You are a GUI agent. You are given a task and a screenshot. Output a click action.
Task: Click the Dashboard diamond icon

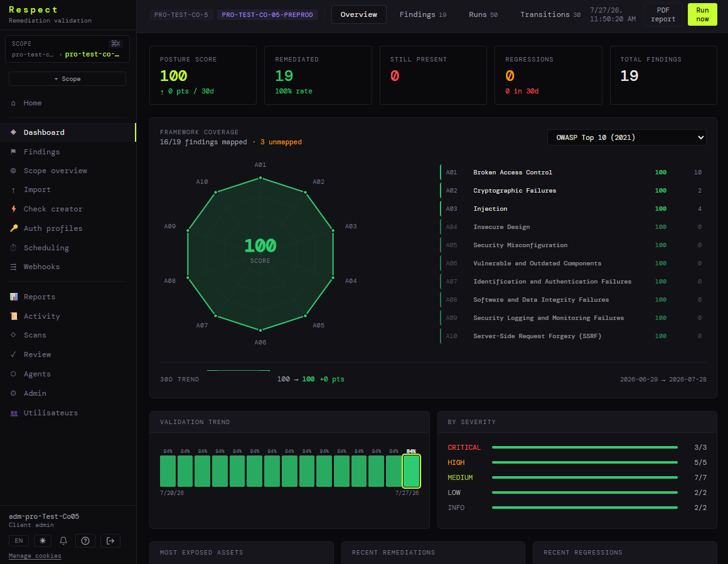(x=13, y=132)
